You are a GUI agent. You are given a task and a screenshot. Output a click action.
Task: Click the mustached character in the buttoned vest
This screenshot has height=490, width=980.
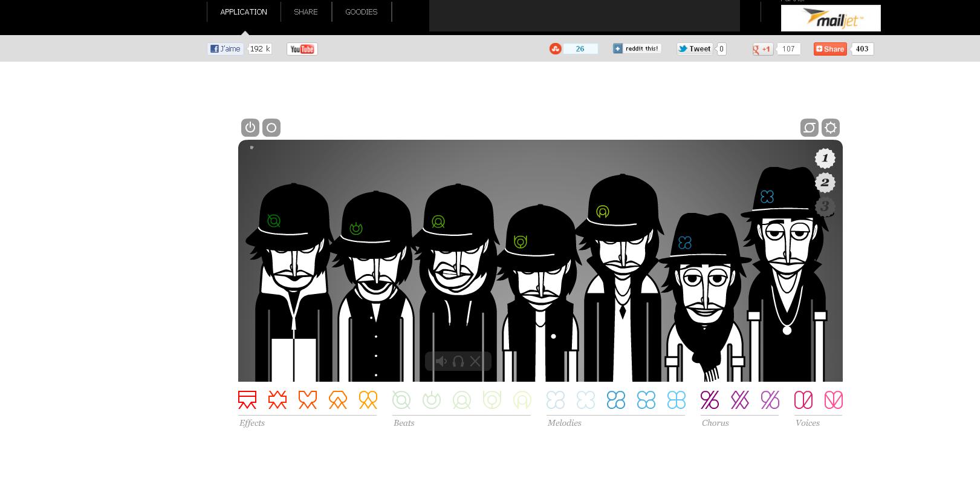[x=375, y=287]
